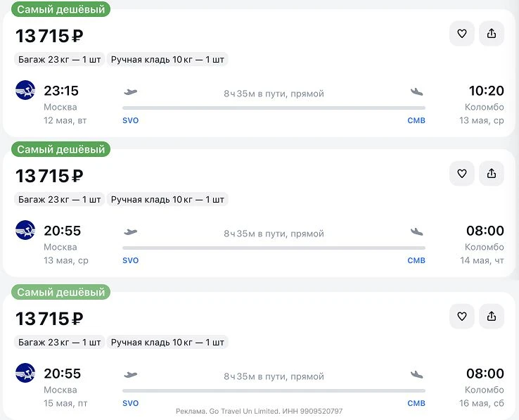This screenshot has width=519, height=420.
Task: Favorite the 23:15 Moscow flight with heart icon
Action: [x=462, y=34]
